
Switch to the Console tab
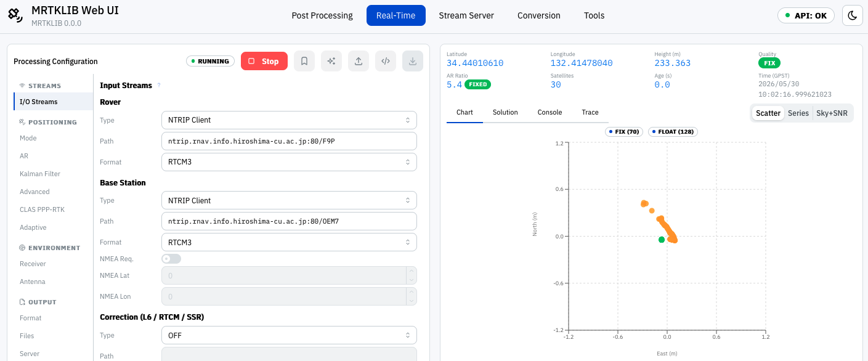pos(550,112)
